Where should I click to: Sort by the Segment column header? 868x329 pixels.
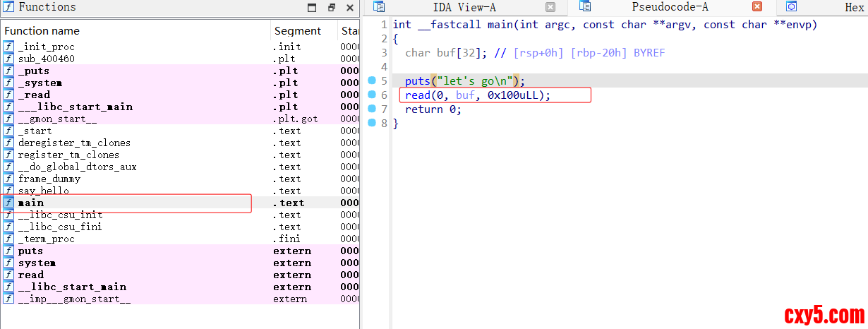click(x=297, y=30)
